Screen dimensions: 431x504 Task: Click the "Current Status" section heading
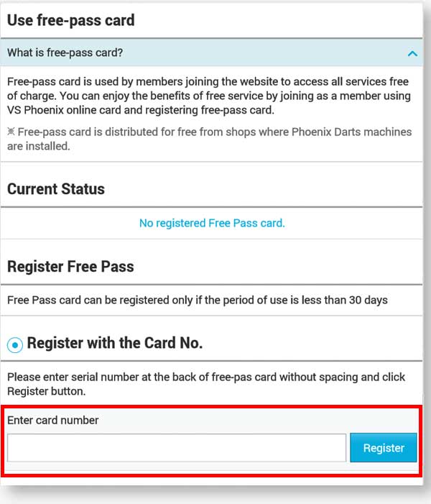coord(56,189)
